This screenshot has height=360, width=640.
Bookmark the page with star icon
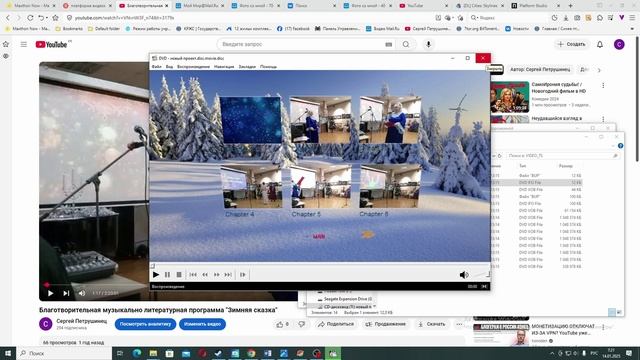pyautogui.click(x=56, y=18)
